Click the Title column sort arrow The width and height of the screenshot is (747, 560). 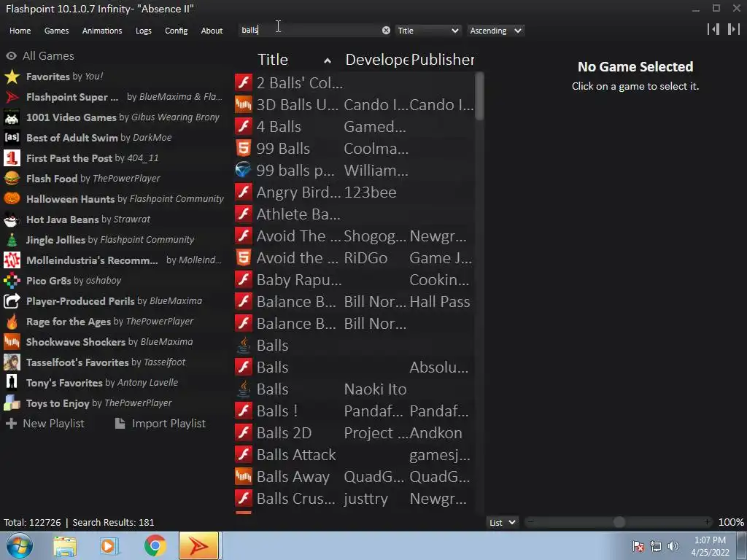click(x=328, y=61)
